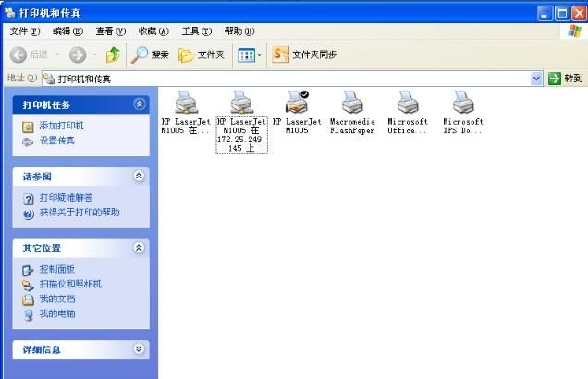
Task: Open 获得关于打印的帮助 link
Action: coord(80,213)
